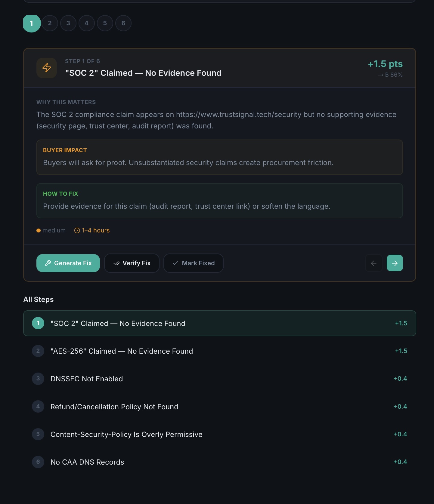Click the checkmark icon on Mark Fixed
Viewport: 434px width, 504px height.
pos(175,263)
